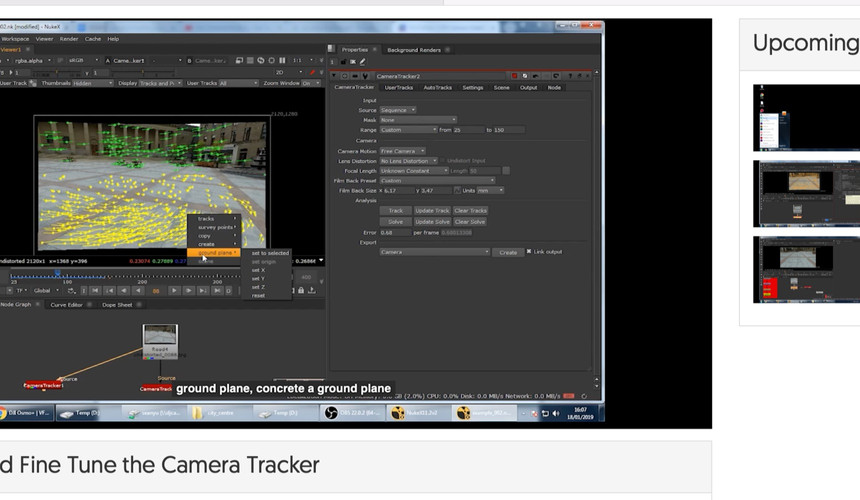This screenshot has width=860, height=500.
Task: Click the Update Solve button
Action: pos(432,222)
